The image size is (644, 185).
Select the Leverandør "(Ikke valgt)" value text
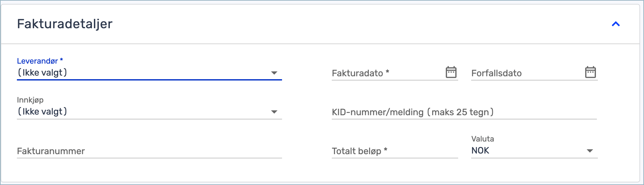[42, 73]
